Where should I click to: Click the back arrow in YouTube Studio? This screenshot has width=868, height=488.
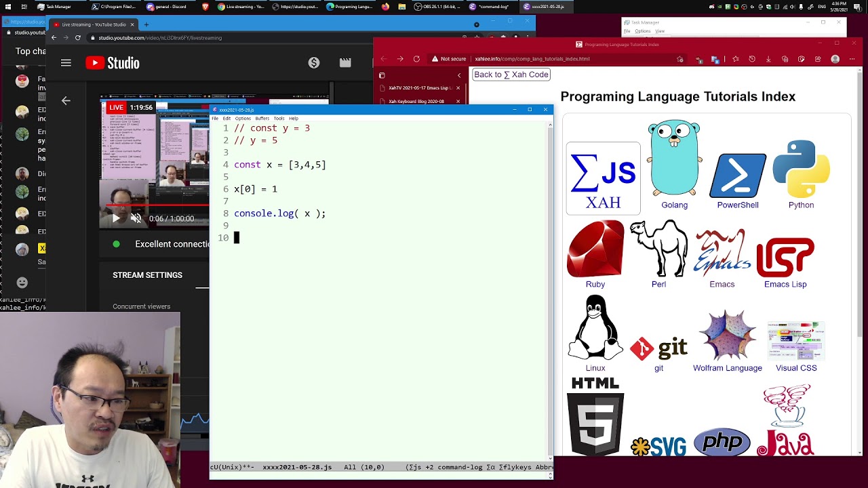click(x=66, y=100)
